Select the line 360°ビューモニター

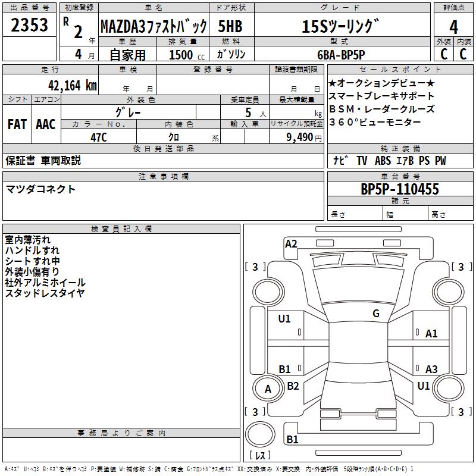coord(375,122)
